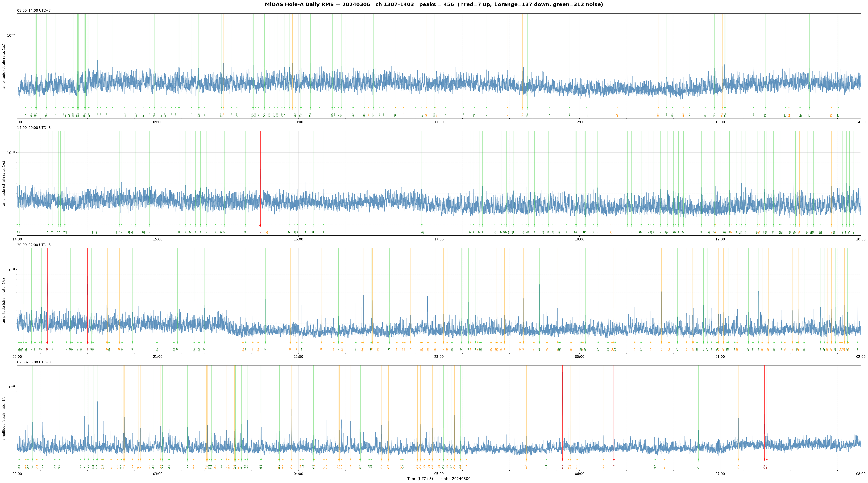Click the 17:00 time tick label

point(439,239)
